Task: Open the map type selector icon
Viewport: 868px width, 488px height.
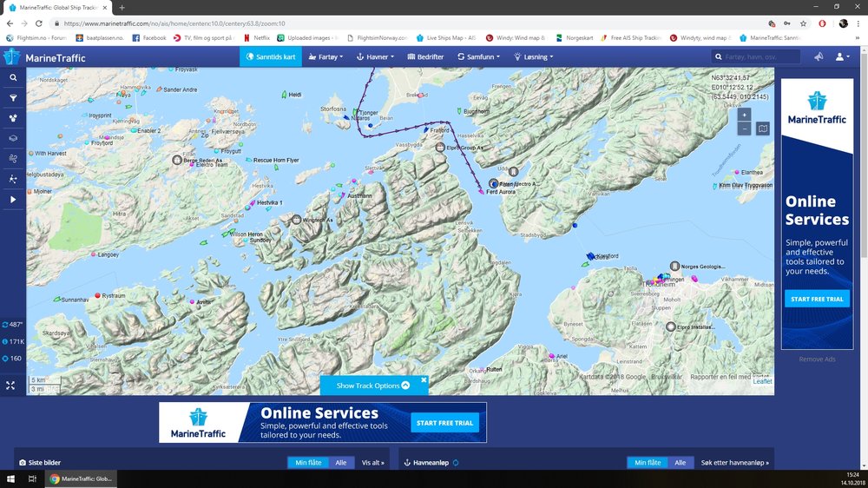Action: 763,129
